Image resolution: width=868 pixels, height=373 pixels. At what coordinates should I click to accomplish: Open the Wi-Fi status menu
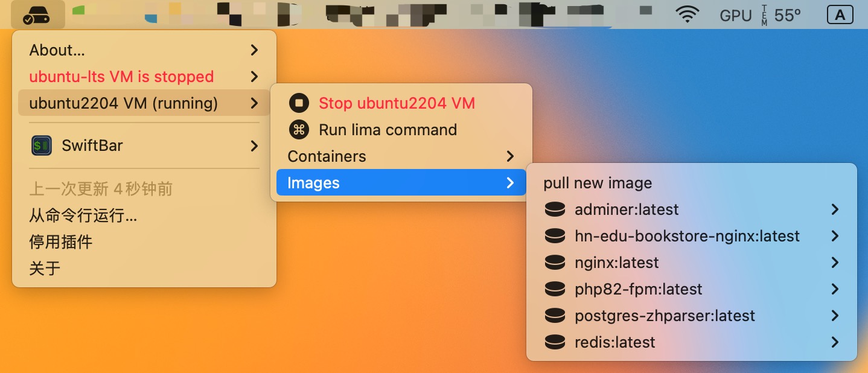click(x=687, y=15)
